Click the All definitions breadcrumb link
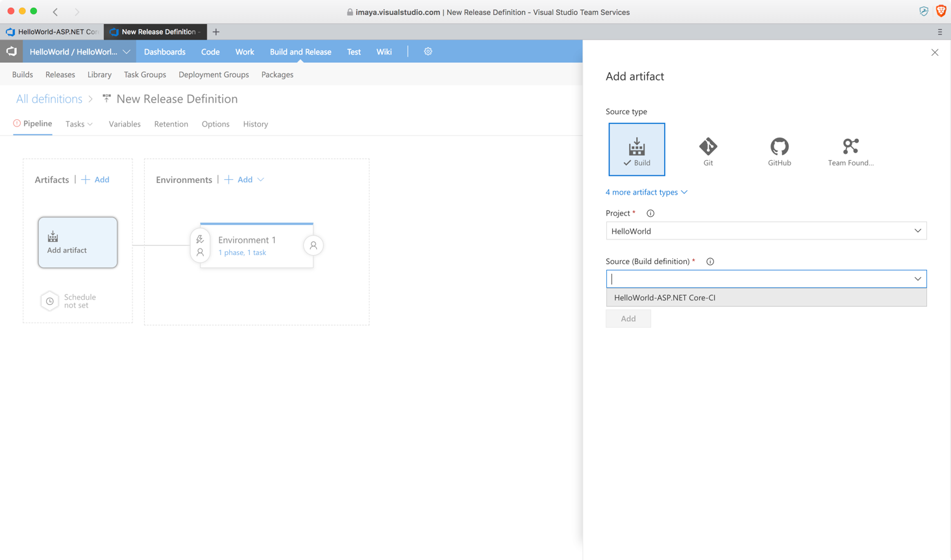 [x=49, y=99]
